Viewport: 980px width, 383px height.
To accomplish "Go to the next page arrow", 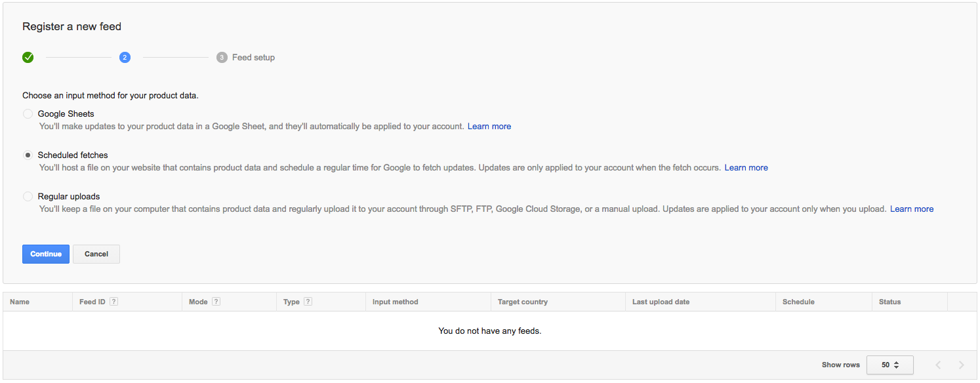I will tap(961, 365).
